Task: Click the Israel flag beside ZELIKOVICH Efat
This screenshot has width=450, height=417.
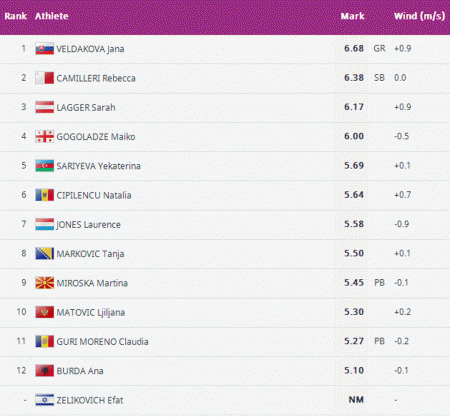Action: (45, 400)
